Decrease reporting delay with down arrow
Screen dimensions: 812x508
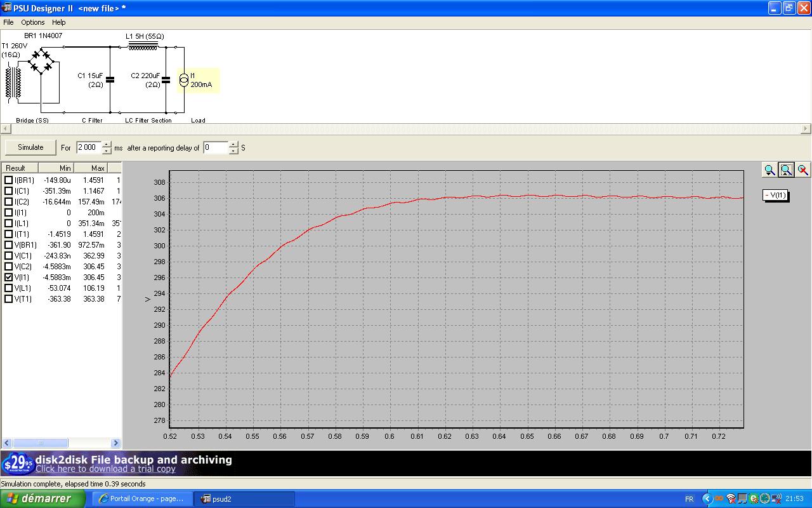(233, 151)
